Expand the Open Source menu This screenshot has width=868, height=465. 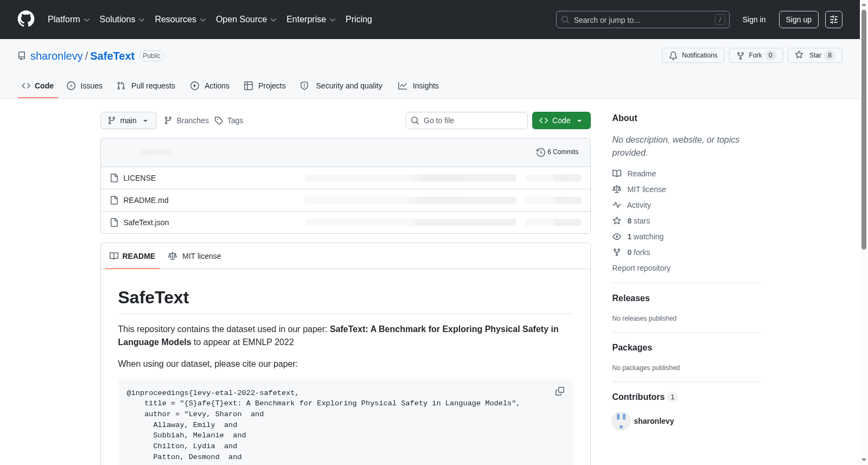tap(246, 20)
